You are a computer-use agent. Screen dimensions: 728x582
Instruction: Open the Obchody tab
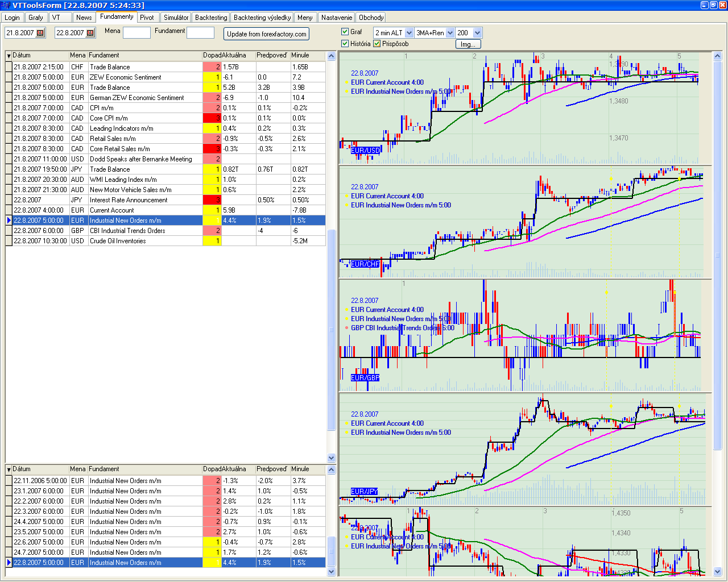[371, 18]
